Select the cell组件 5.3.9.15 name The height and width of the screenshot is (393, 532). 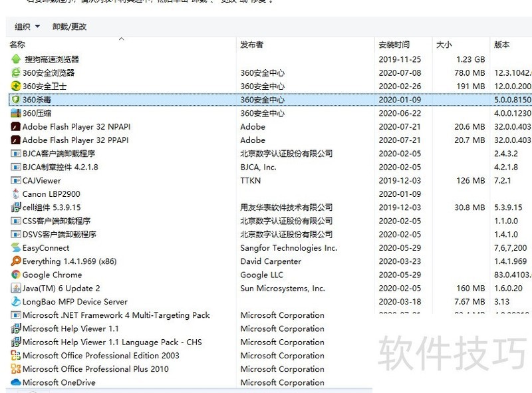52,207
